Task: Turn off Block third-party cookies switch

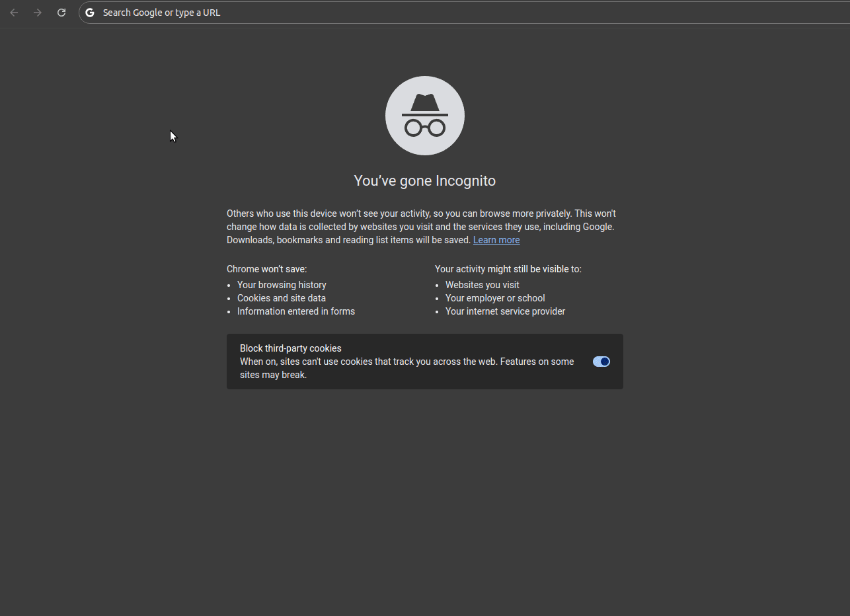Action: coord(601,362)
